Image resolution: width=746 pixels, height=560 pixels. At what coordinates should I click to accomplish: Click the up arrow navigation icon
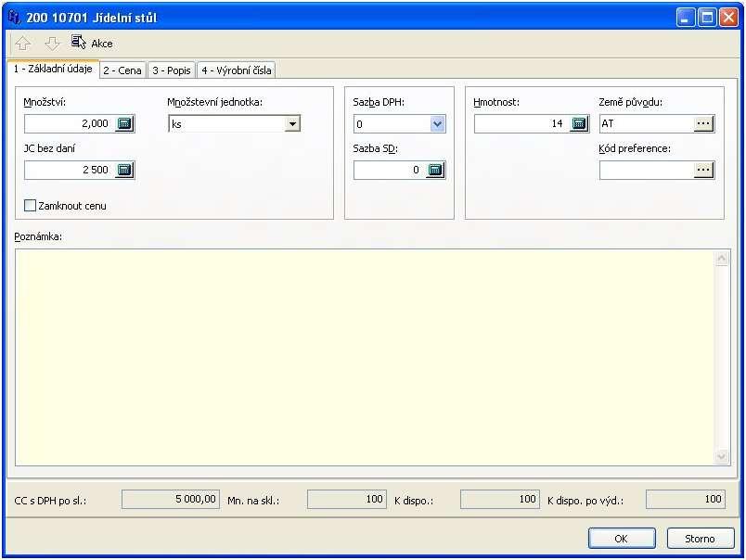pyautogui.click(x=23, y=44)
